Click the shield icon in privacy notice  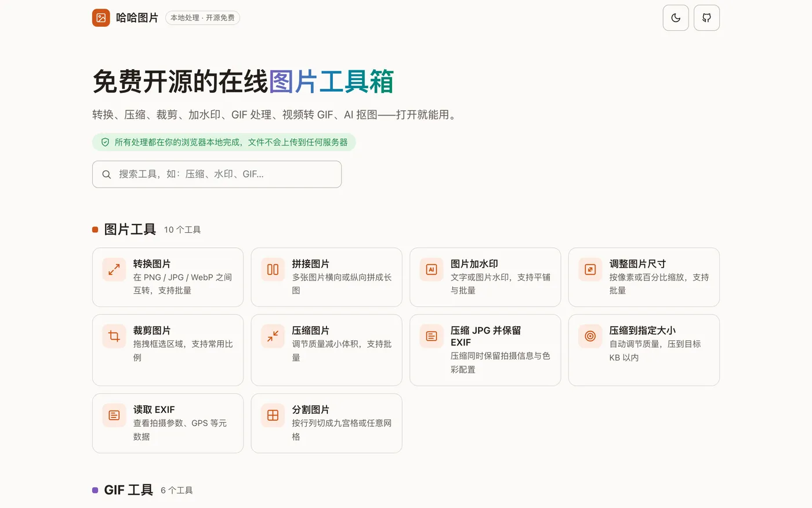(105, 142)
